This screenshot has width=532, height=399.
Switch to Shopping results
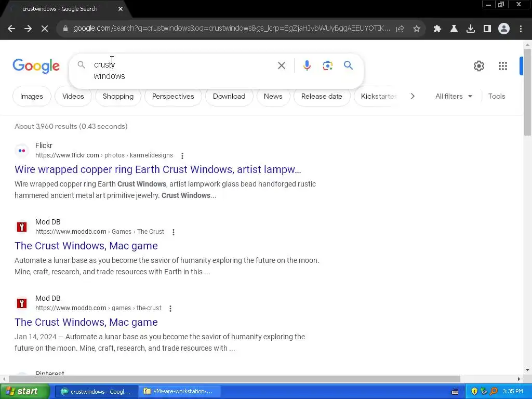pyautogui.click(x=118, y=96)
